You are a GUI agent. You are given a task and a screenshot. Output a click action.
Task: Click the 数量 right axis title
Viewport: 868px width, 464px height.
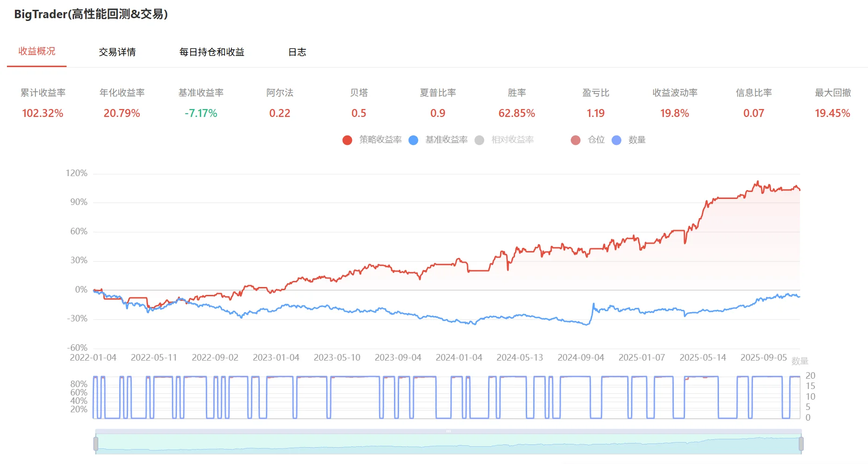[x=800, y=361]
